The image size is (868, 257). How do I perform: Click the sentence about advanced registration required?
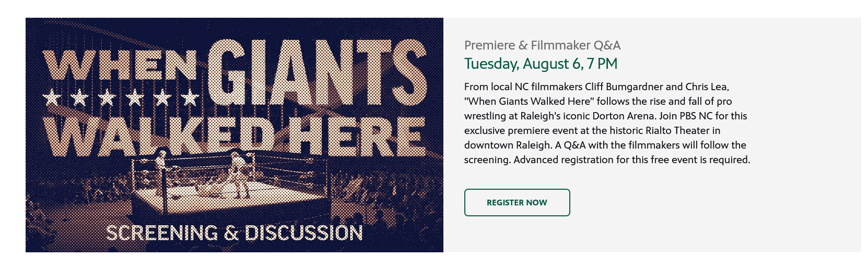[x=631, y=160]
